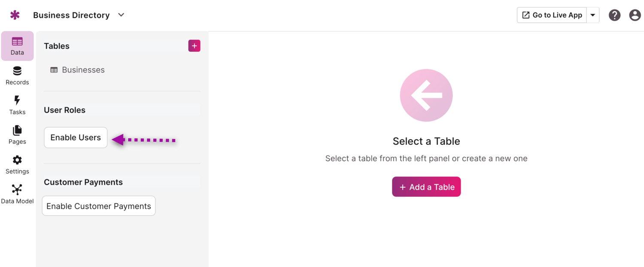Image resolution: width=644 pixels, height=267 pixels.
Task: Click the Business Directory app title
Action: [71, 15]
